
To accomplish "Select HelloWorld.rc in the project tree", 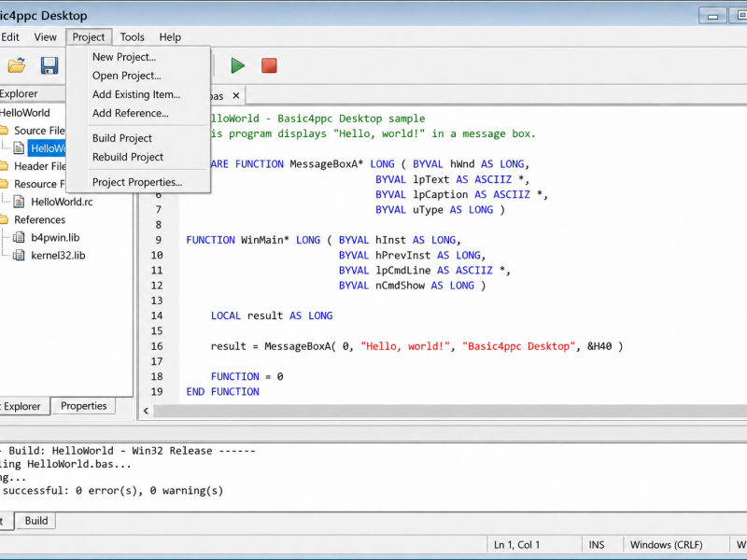I will 62,202.
